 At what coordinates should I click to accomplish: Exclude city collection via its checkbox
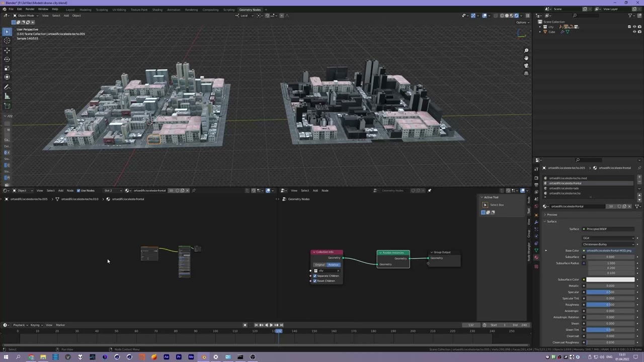629,27
